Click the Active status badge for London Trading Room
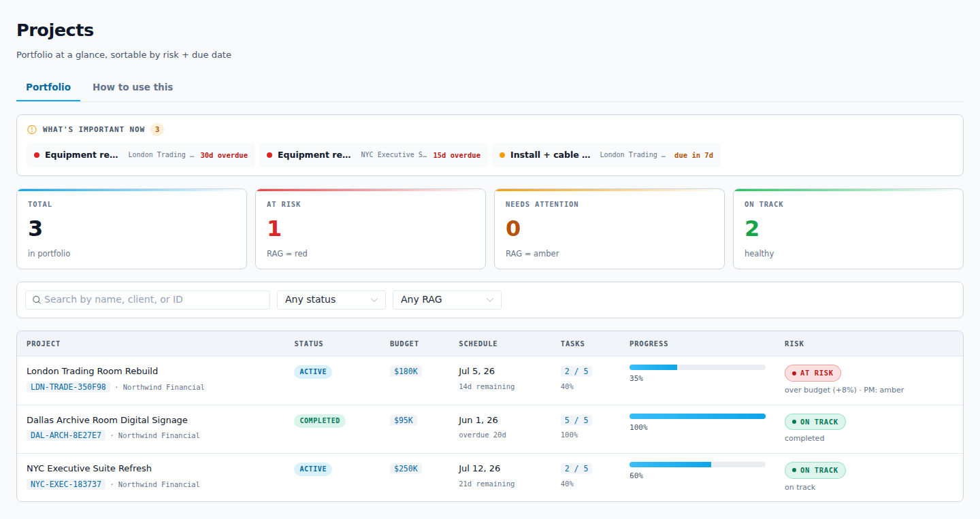980x519 pixels. point(313,372)
